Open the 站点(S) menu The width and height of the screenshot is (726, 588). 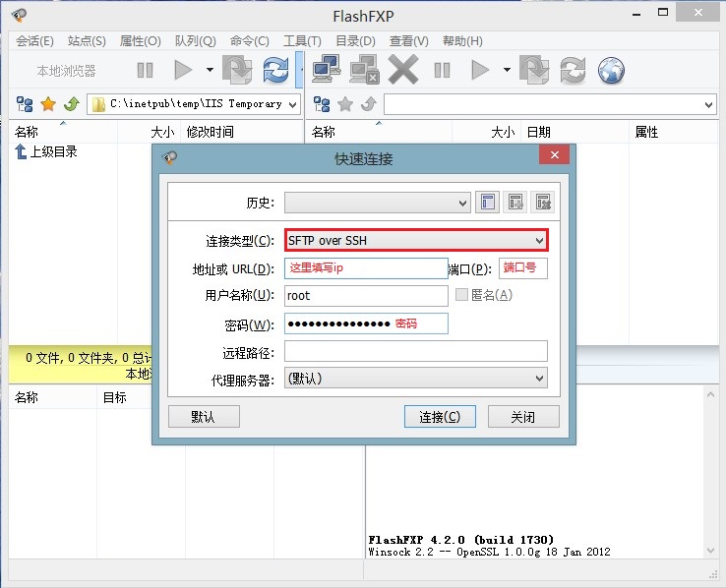point(87,41)
